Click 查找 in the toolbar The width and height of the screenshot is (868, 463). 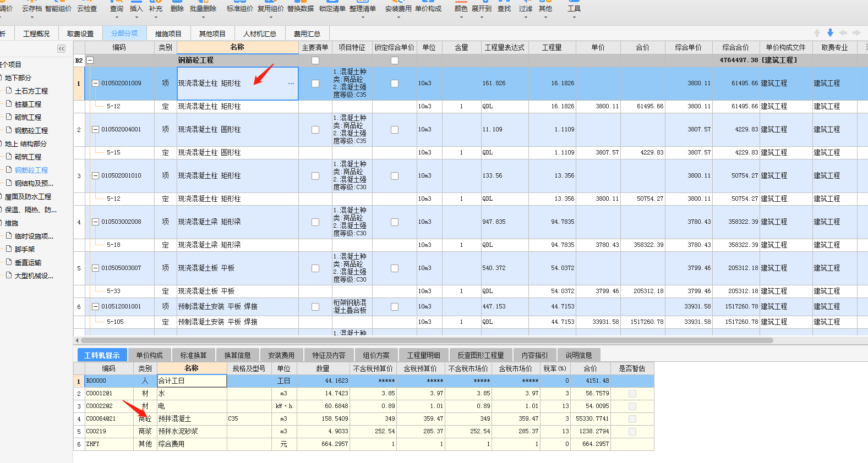pos(504,9)
